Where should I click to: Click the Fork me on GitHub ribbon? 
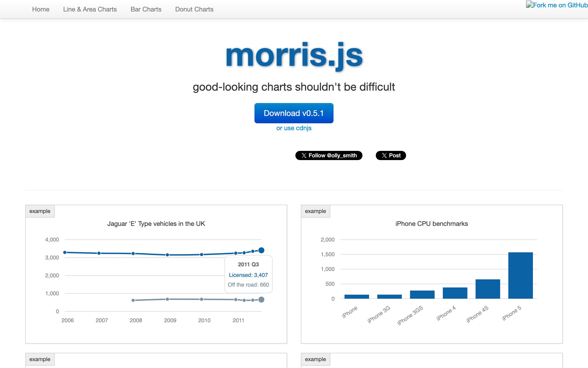coord(557,5)
